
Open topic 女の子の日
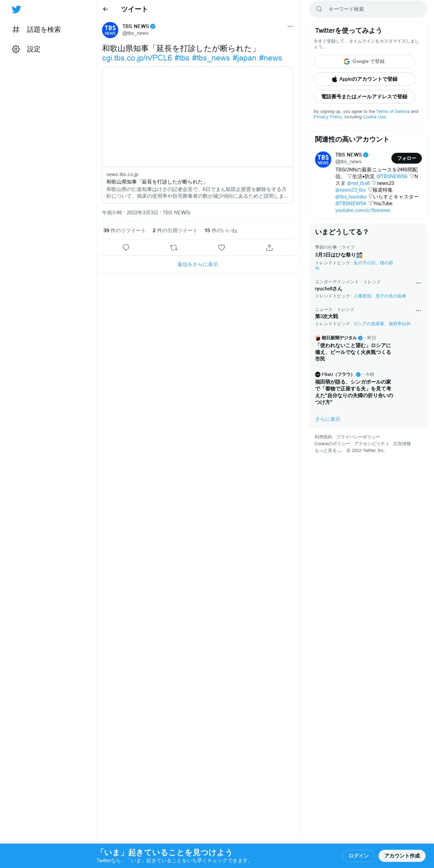click(364, 263)
